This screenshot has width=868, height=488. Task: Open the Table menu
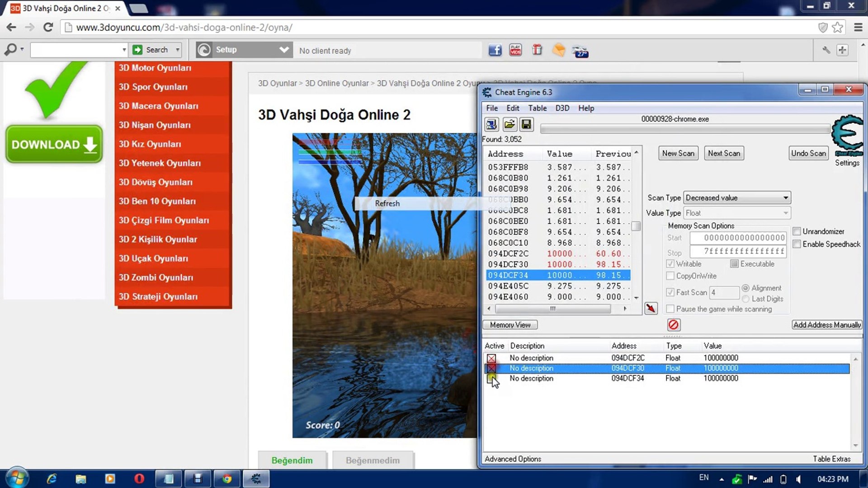537,108
